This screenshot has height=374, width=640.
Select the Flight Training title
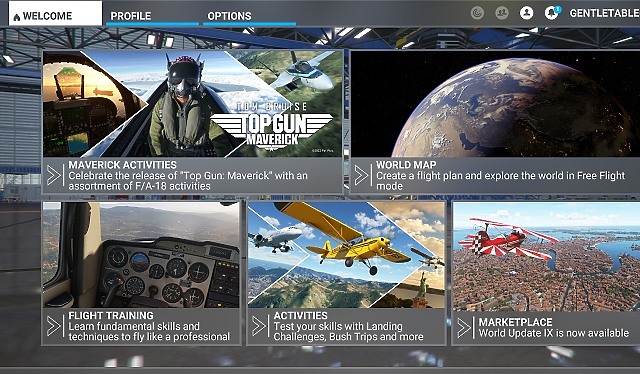[x=111, y=316]
